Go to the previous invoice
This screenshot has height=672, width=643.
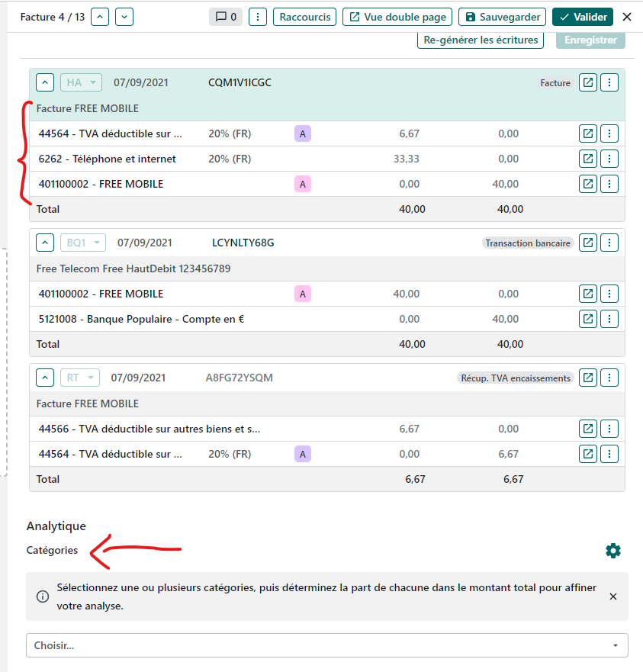(x=100, y=17)
